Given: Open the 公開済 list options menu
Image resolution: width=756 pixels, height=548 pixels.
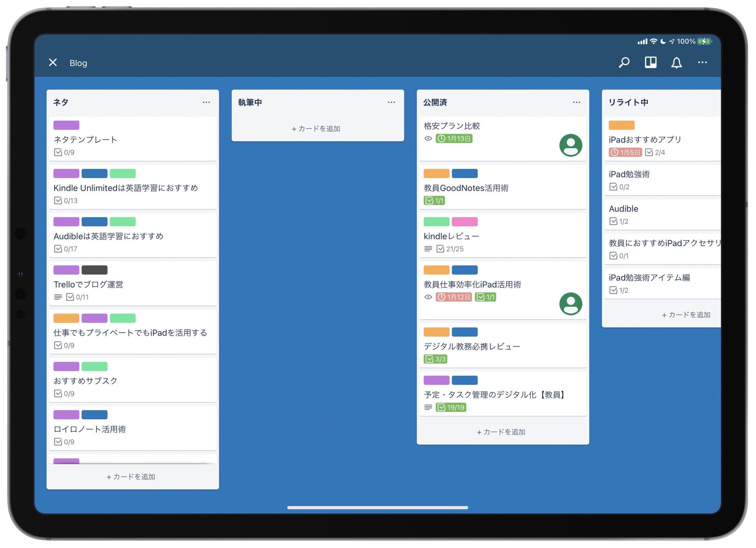Looking at the screenshot, I should [577, 102].
